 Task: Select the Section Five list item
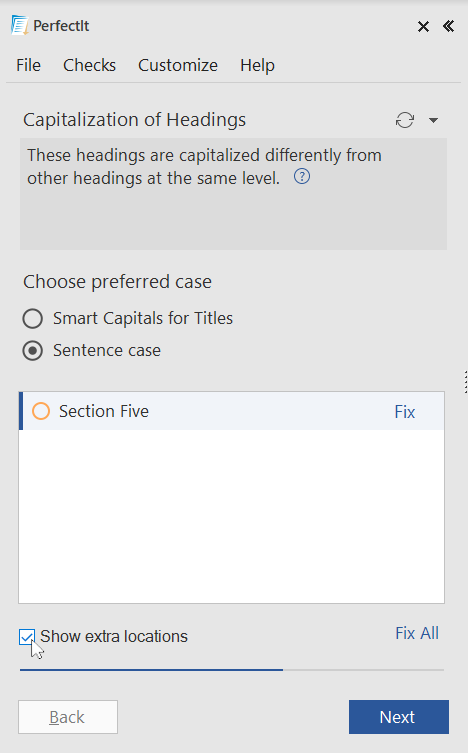(x=231, y=411)
